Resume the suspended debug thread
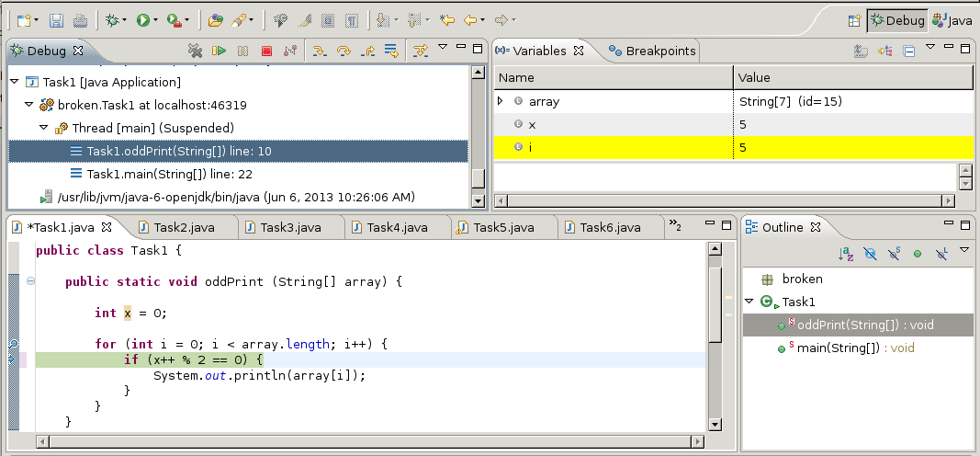The image size is (980, 456). pos(219,51)
